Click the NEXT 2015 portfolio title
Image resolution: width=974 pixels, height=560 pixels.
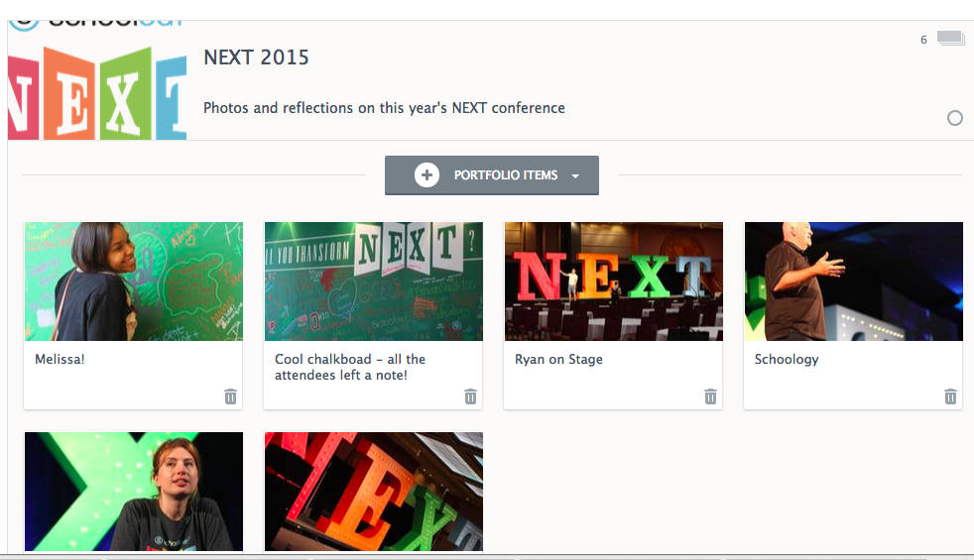256,57
